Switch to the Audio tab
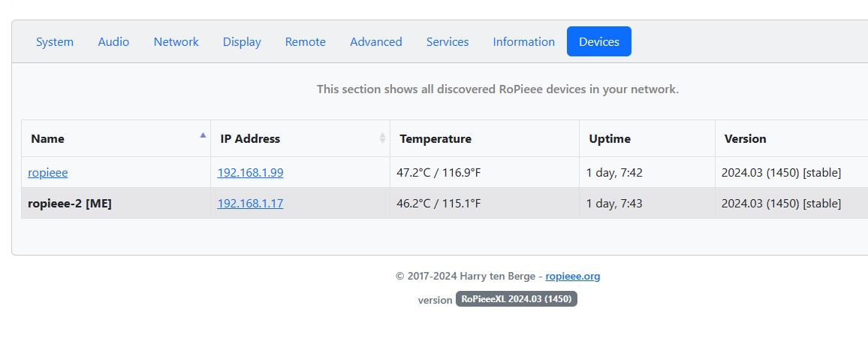Image resolution: width=868 pixels, height=342 pixels. [x=113, y=41]
